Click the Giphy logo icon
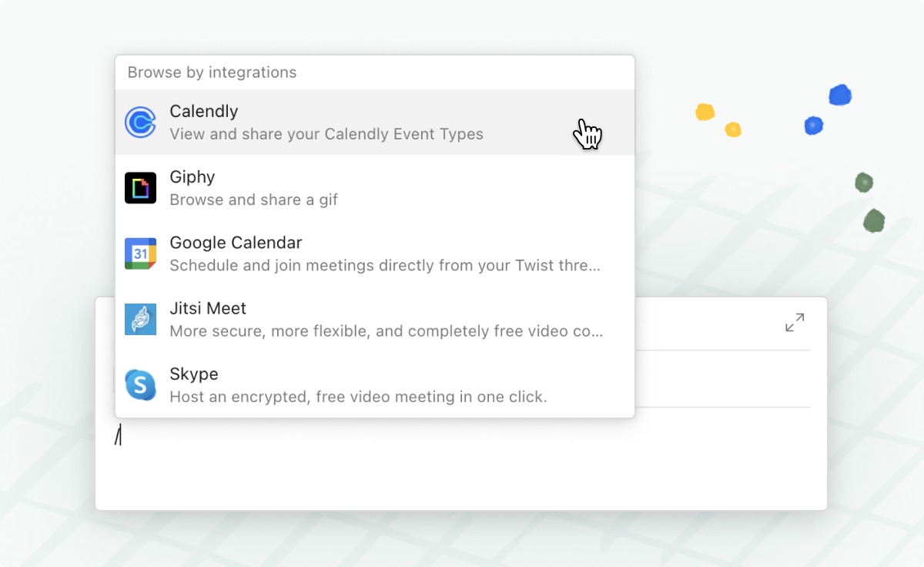The width and height of the screenshot is (924, 567). (x=140, y=188)
